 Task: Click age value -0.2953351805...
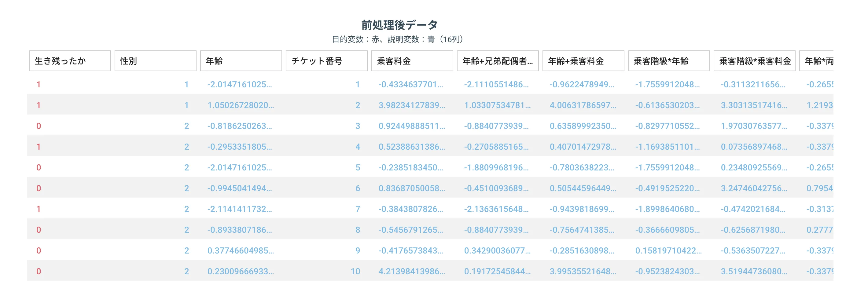tap(240, 147)
